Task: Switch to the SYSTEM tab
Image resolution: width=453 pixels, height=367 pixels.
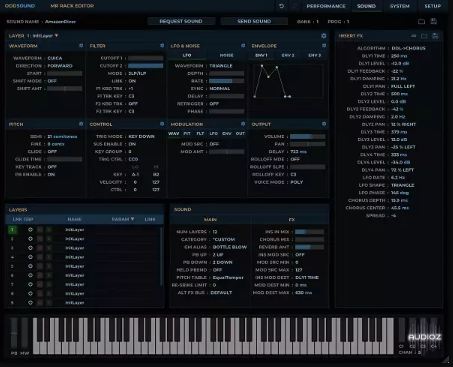Action: coord(400,6)
